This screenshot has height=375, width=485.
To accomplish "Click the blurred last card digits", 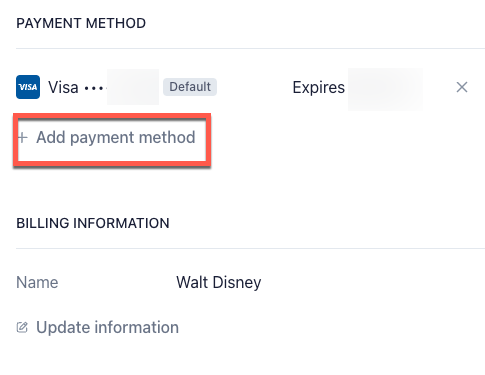I will pos(133,87).
